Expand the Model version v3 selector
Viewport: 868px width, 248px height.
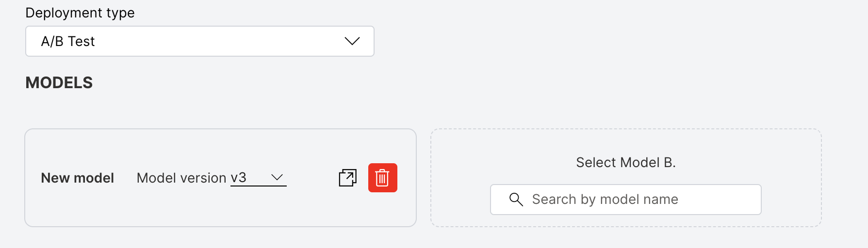pyautogui.click(x=258, y=178)
